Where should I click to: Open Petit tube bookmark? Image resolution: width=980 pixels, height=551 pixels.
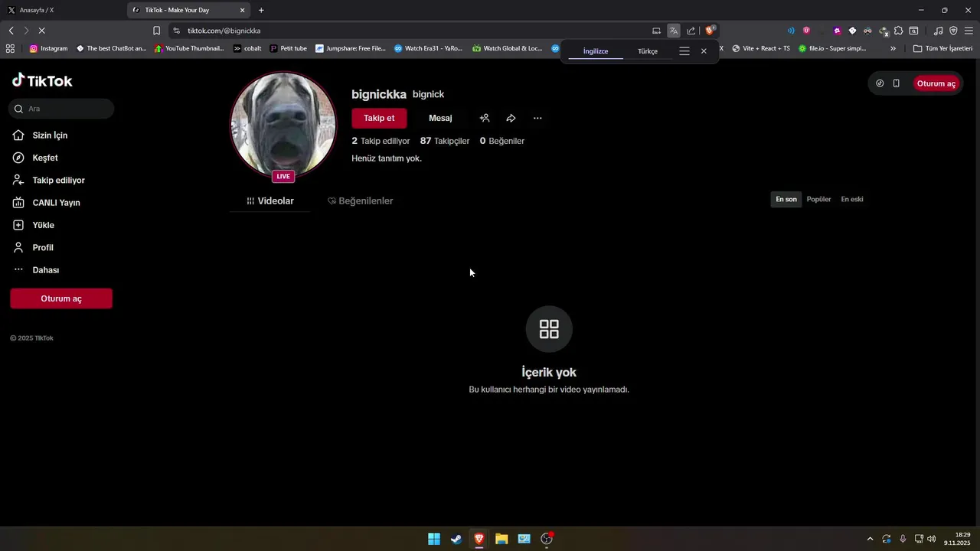click(288, 48)
